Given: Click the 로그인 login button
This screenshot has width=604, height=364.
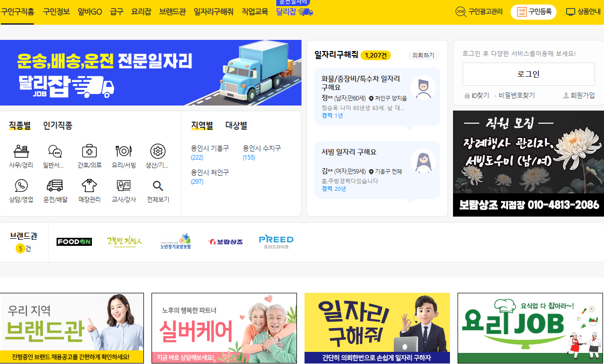Looking at the screenshot, I should click(528, 74).
